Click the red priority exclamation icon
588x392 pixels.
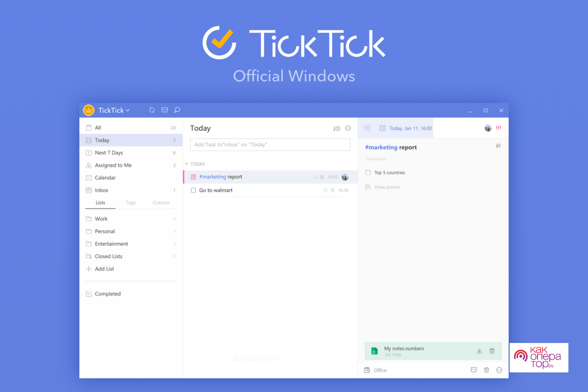click(499, 128)
